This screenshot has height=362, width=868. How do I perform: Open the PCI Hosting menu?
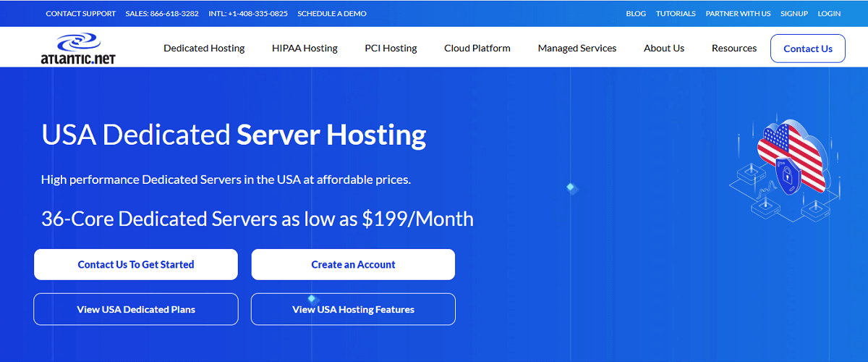coord(391,49)
